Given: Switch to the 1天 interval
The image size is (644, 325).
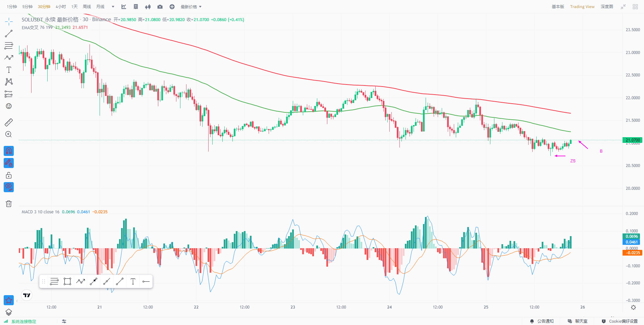Looking at the screenshot, I should tap(74, 7).
